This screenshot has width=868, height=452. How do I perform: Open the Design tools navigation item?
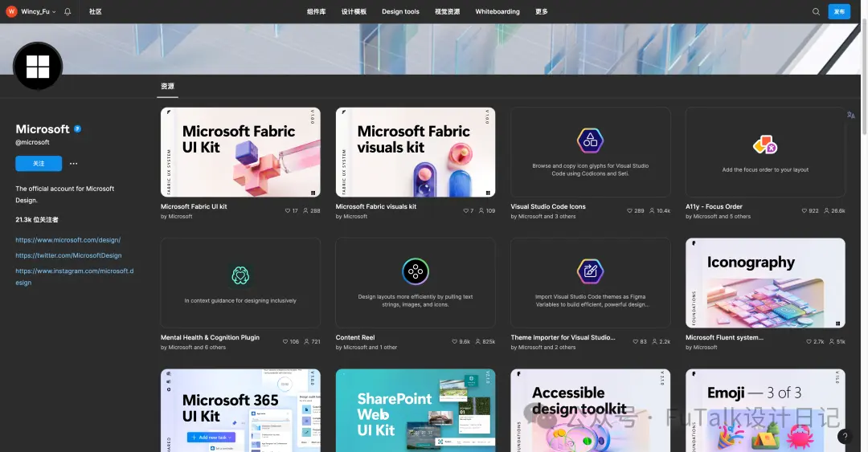[400, 11]
